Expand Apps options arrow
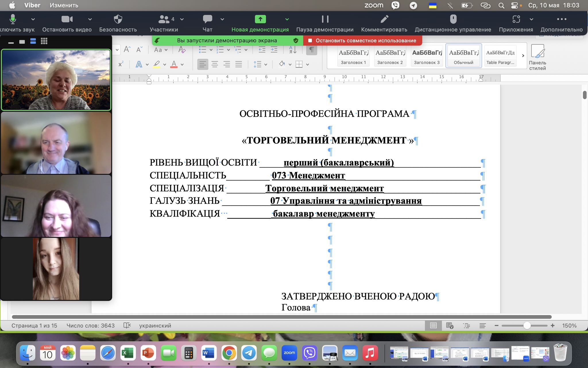Screen dimensions: 588x368 point(531,19)
